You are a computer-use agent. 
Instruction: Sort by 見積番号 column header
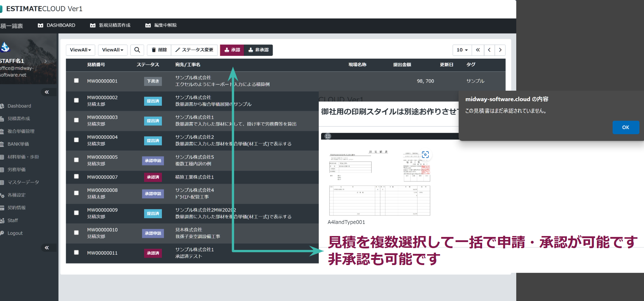[96, 65]
